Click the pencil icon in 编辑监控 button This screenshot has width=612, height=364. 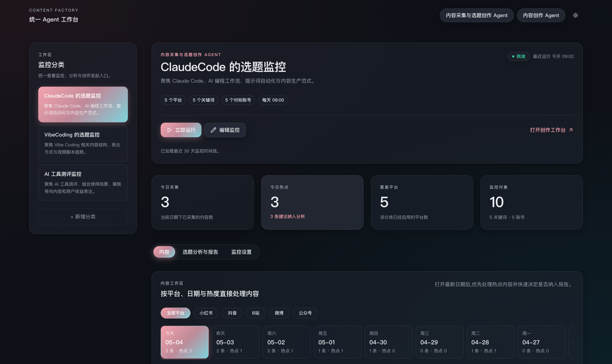point(213,130)
